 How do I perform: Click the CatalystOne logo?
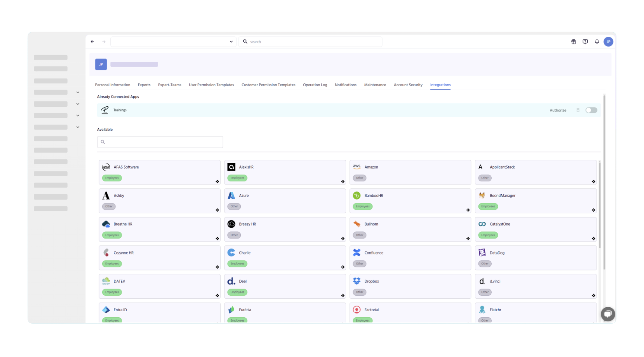482,224
